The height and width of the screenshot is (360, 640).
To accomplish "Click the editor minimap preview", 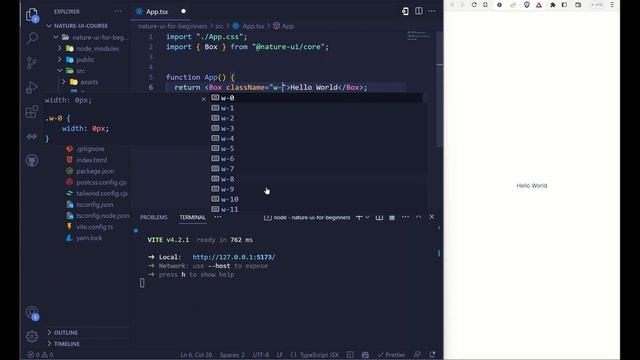I will [419, 36].
